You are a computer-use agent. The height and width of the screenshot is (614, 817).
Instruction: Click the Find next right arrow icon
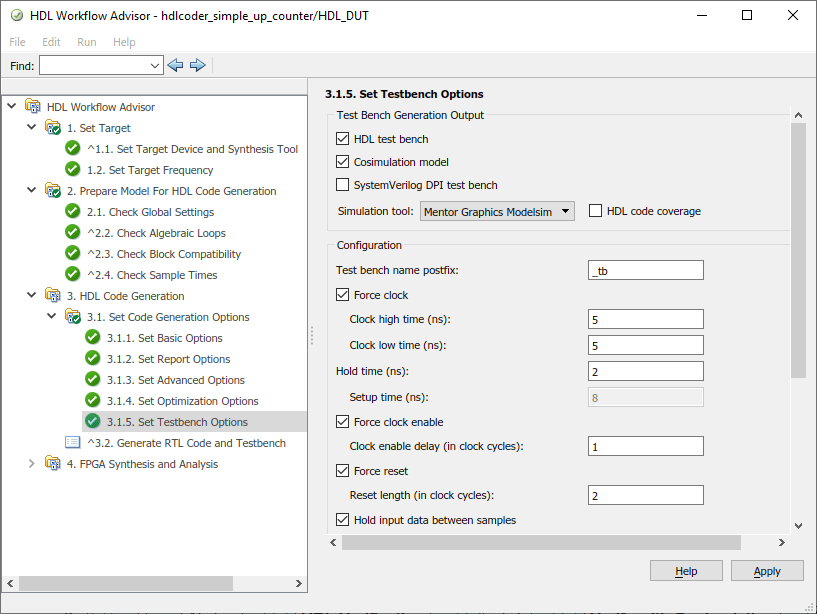click(x=198, y=65)
